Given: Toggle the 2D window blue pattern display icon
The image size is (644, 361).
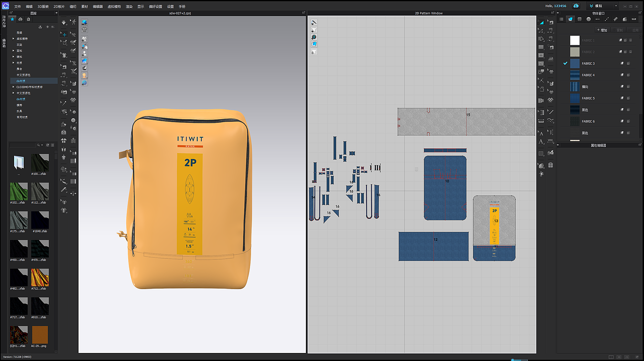Looking at the screenshot, I should click(314, 44).
